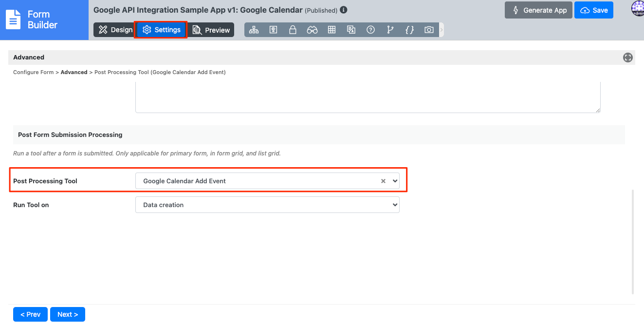644x327 pixels.
Task: Open the question mark help icon
Action: pos(370,30)
